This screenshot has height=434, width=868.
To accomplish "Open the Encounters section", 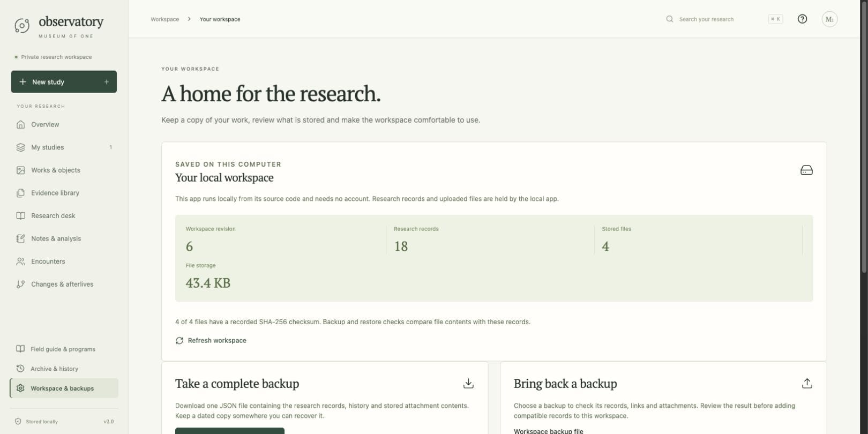I will [x=64, y=261].
